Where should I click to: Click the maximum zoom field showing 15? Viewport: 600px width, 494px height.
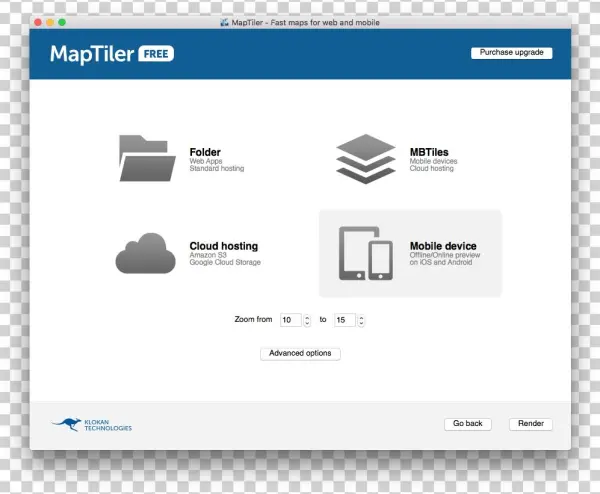click(x=345, y=320)
